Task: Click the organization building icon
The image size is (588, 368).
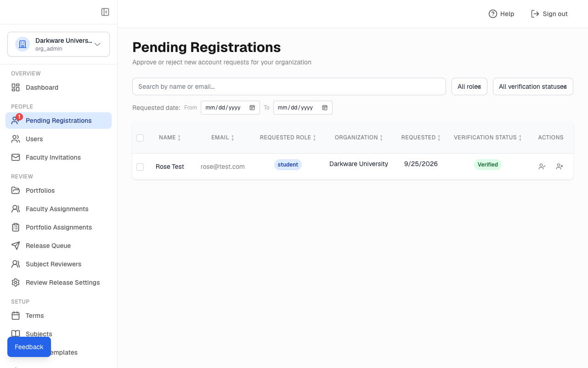Action: 23,44
